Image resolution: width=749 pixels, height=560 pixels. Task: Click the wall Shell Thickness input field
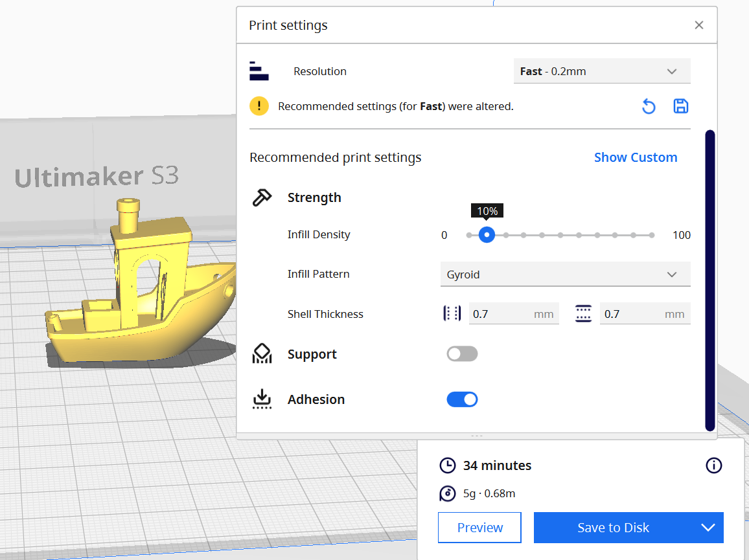pyautogui.click(x=514, y=313)
